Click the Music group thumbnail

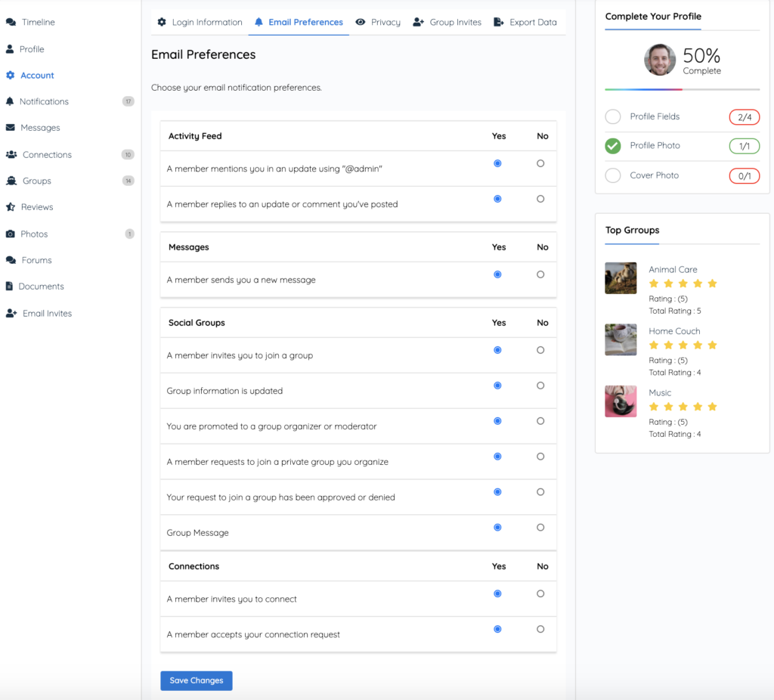coord(621,401)
